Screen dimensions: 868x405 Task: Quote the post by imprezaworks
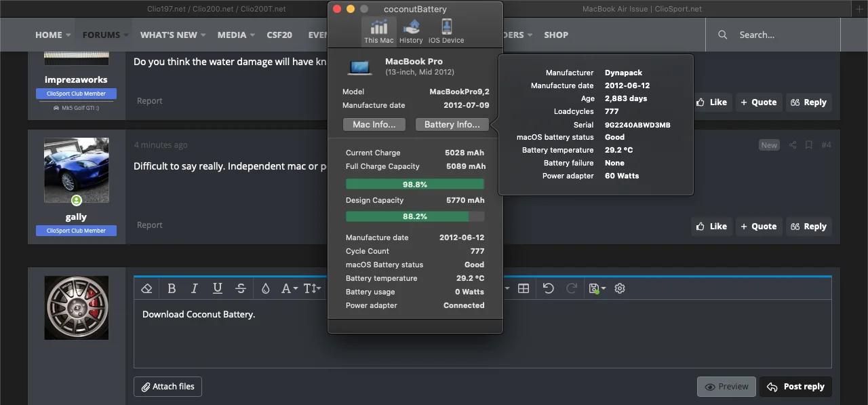click(759, 102)
